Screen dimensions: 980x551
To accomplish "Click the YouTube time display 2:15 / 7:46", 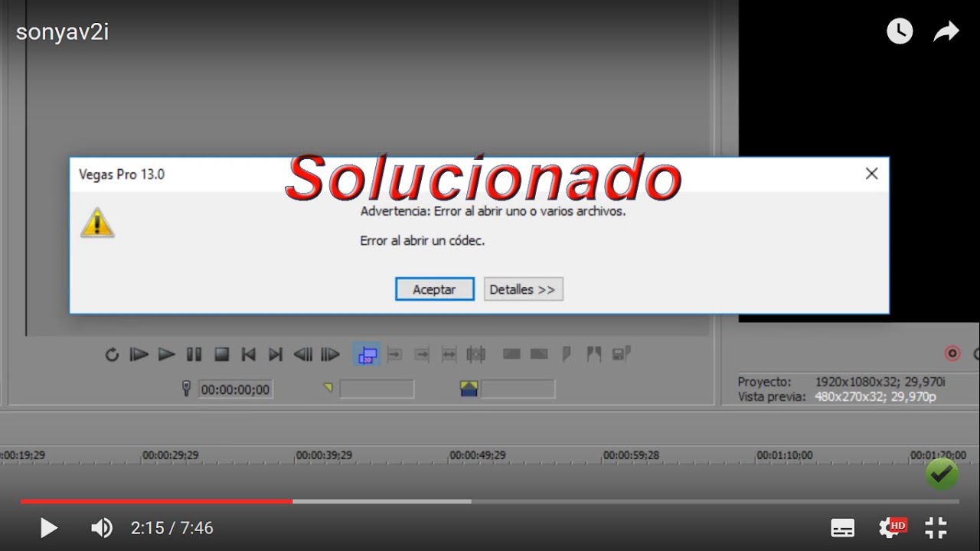I will point(172,528).
